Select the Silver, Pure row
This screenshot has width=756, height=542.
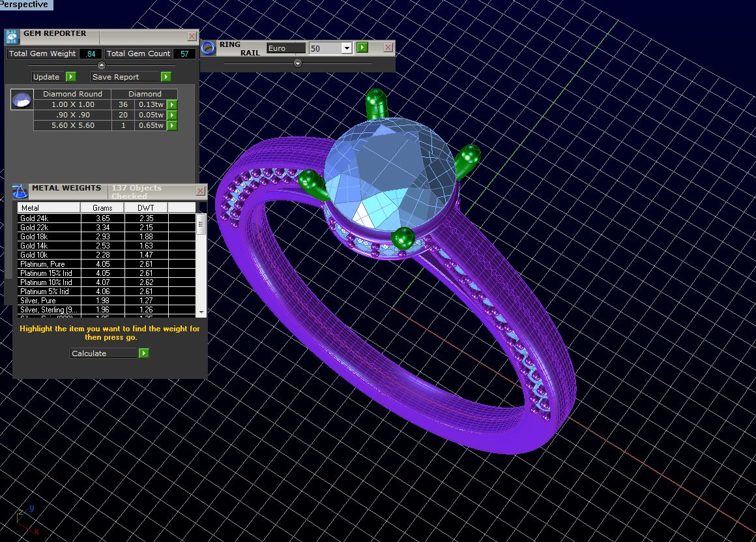pyautogui.click(x=106, y=301)
